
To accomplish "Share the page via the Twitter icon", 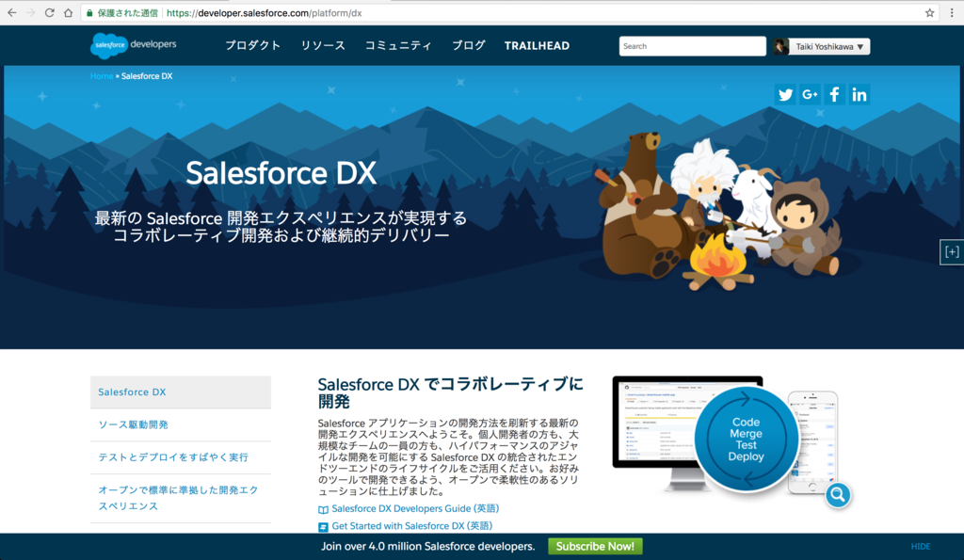I will 785,94.
